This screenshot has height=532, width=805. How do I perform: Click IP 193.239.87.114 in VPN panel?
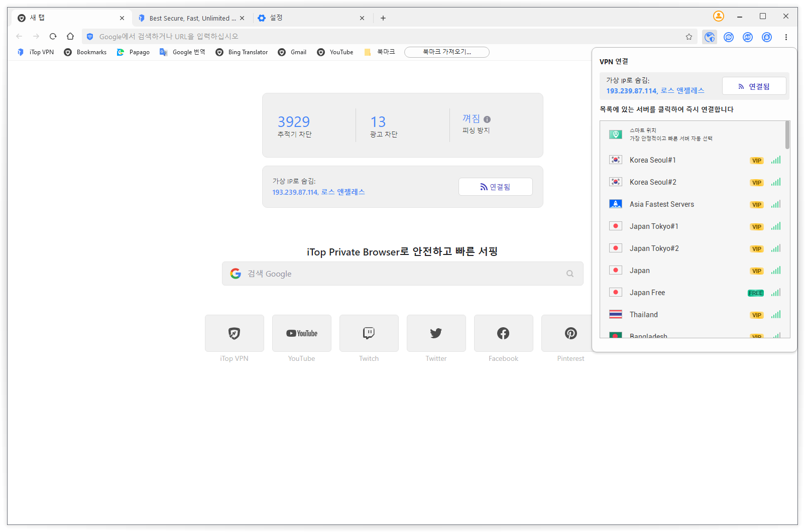pos(632,91)
